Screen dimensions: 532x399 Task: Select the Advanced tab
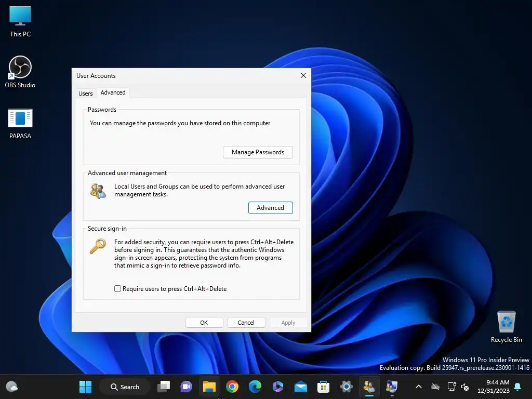pos(113,92)
